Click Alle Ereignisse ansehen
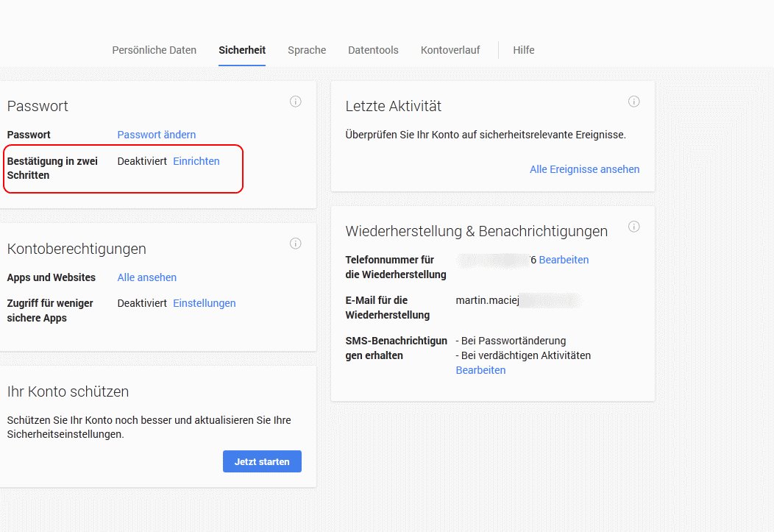Viewport: 774px width, 532px height. tap(584, 169)
